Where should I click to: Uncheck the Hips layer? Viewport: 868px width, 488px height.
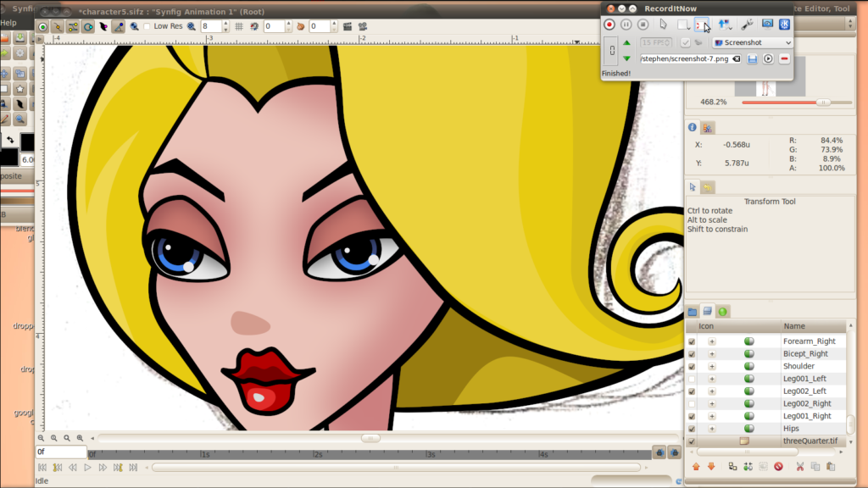click(x=692, y=429)
